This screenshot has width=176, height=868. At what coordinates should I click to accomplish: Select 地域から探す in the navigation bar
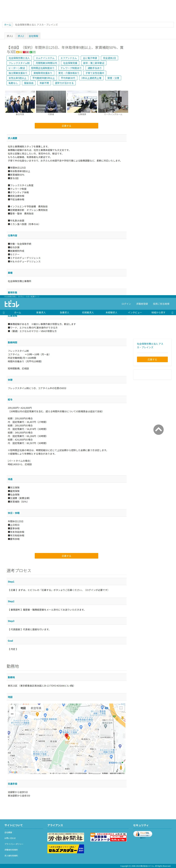(x=158, y=313)
